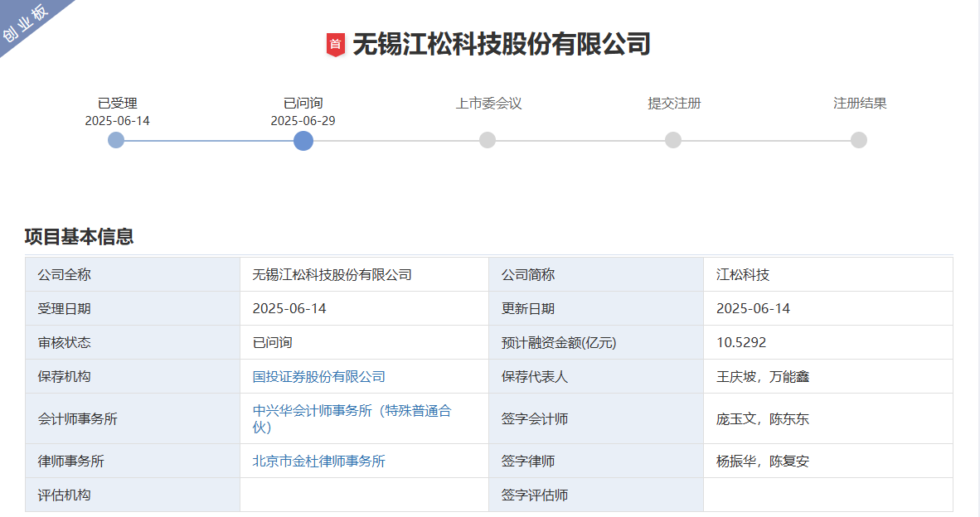Select the 已问询 timeline step circle

[303, 140]
